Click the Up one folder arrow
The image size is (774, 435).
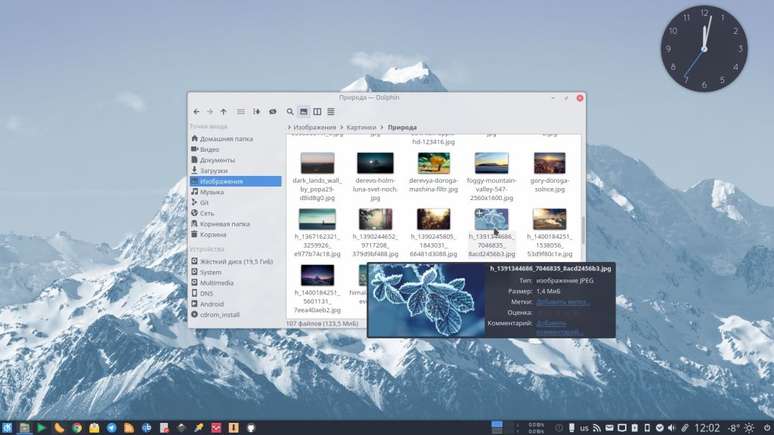[x=224, y=112]
